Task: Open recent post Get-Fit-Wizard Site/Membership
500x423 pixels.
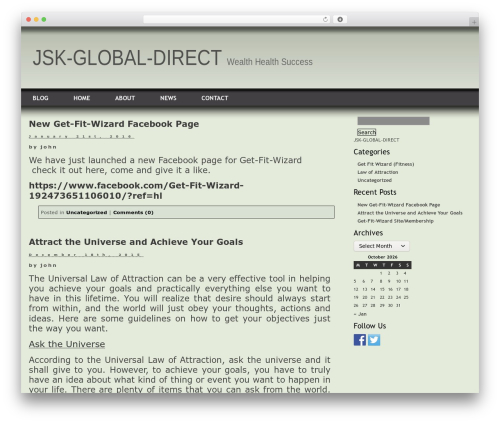Action: point(395,221)
